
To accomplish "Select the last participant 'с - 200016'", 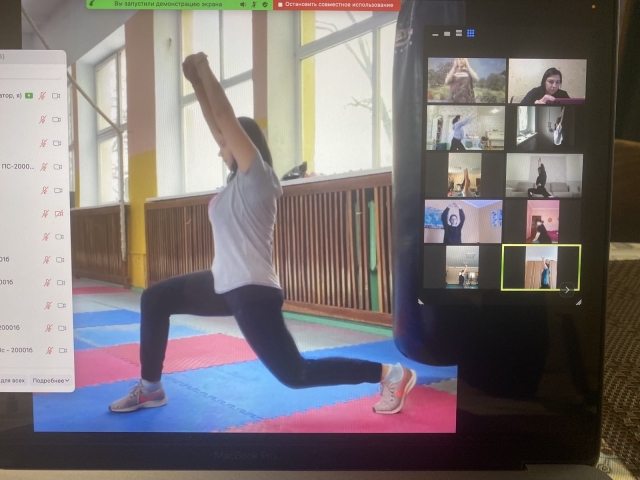I will 16,350.
